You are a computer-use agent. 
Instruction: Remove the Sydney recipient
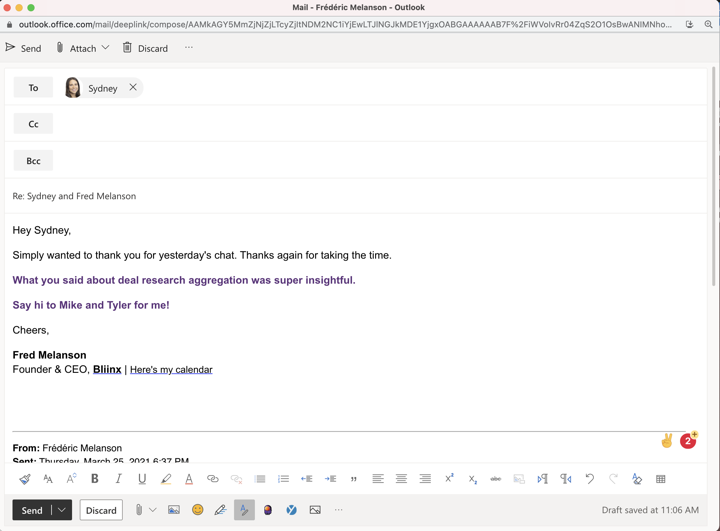(x=133, y=87)
